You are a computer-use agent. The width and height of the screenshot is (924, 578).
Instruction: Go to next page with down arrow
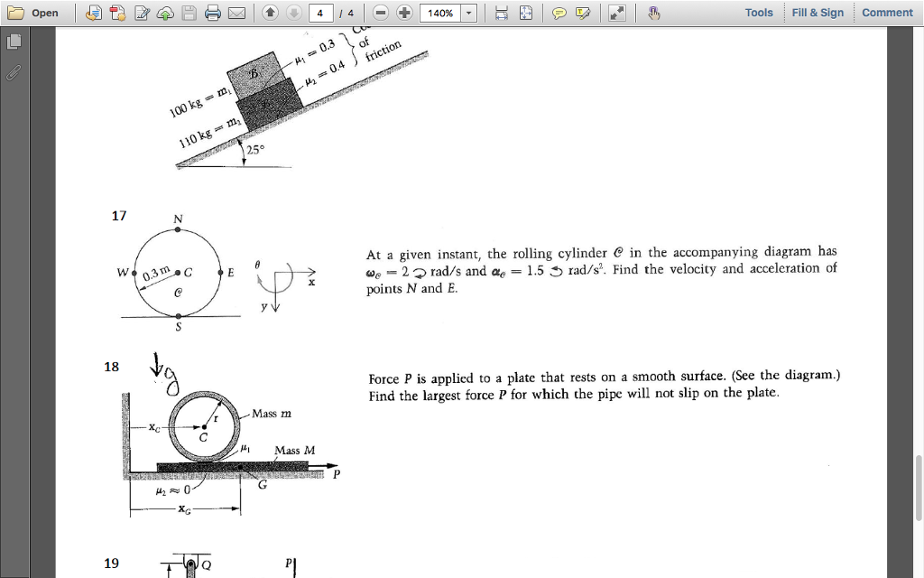point(295,13)
